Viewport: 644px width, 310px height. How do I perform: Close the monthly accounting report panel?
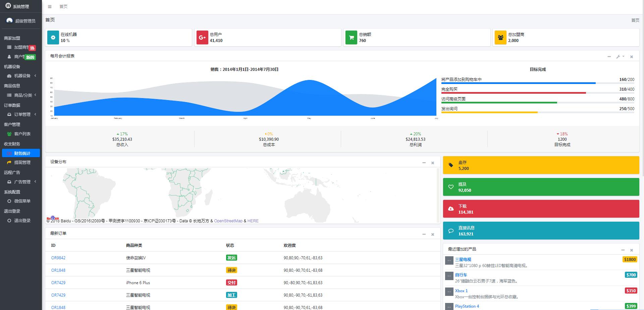[x=632, y=56]
